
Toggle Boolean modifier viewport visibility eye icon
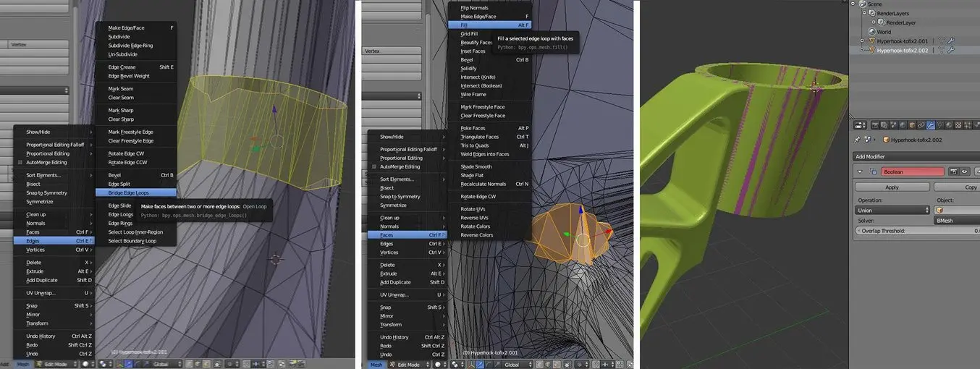tap(965, 171)
